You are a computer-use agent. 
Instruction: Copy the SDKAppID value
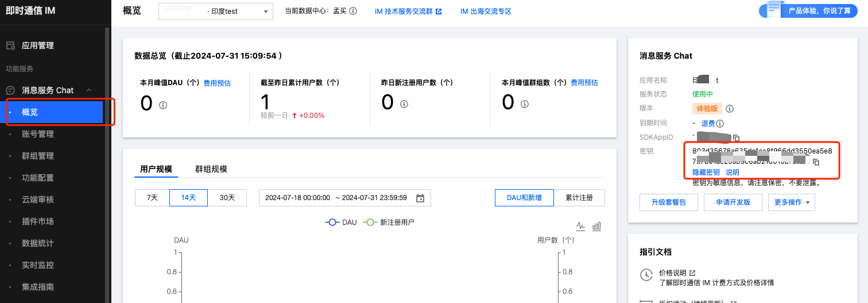736,138
